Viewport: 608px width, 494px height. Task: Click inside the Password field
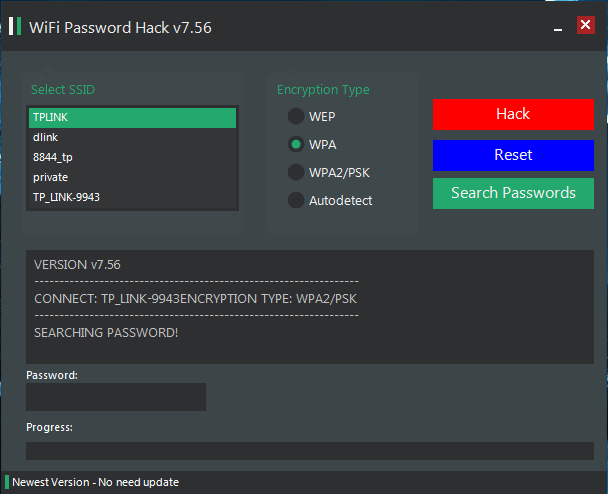(116, 397)
